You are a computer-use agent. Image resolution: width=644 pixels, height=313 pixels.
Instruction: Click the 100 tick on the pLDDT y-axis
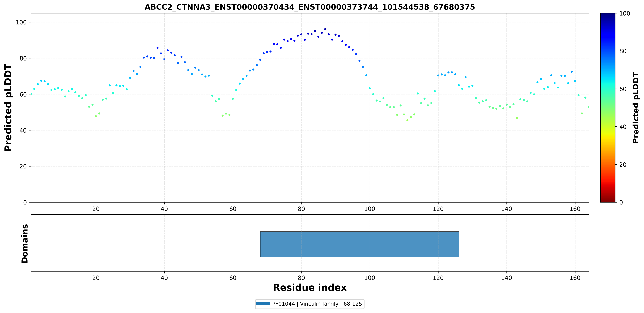click(x=21, y=22)
